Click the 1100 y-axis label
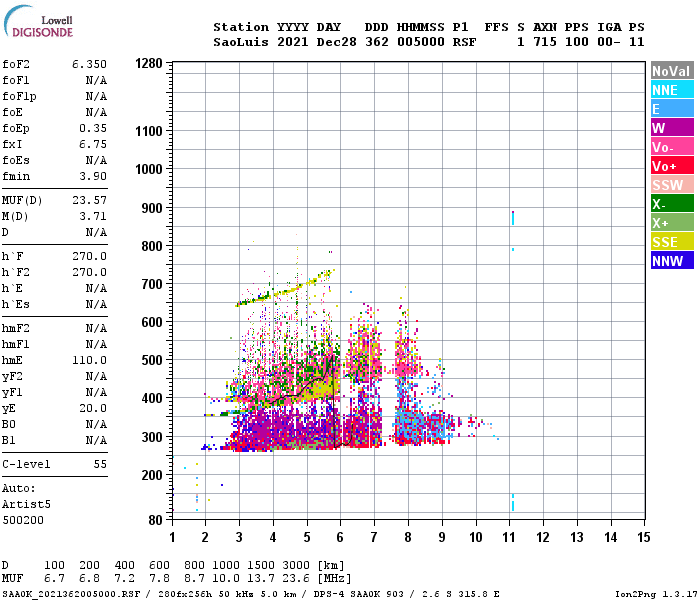 [149, 131]
